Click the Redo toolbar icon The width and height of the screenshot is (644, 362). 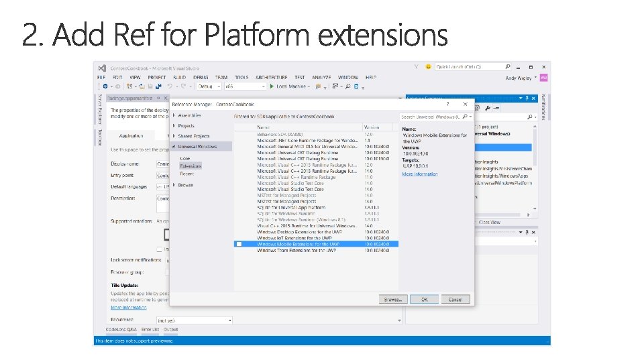coord(183,86)
